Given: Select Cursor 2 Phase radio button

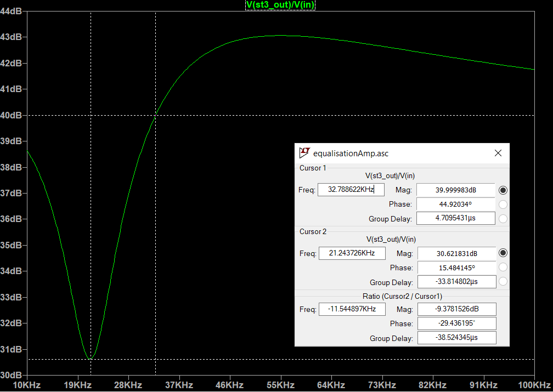Looking at the screenshot, I should coord(503,268).
